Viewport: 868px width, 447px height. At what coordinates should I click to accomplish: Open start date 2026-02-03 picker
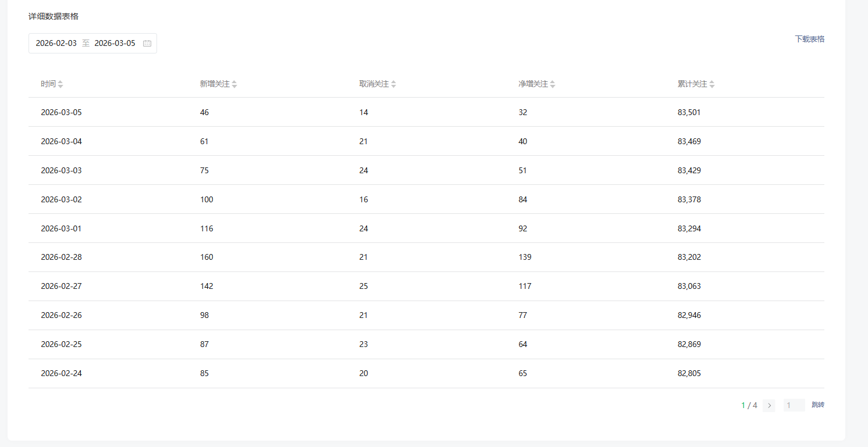pos(56,44)
